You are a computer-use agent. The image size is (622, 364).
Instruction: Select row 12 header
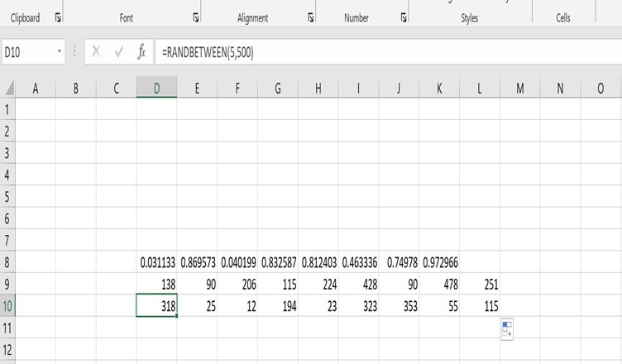pos(7,350)
